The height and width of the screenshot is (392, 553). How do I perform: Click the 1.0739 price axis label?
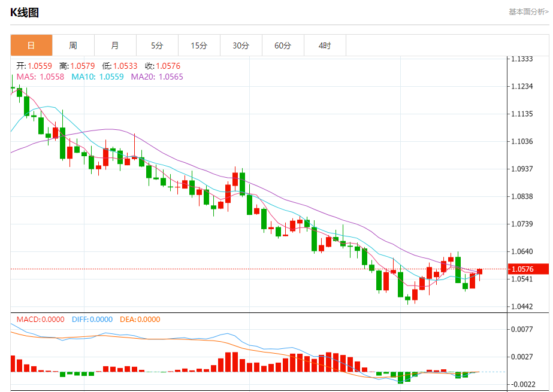[522, 224]
